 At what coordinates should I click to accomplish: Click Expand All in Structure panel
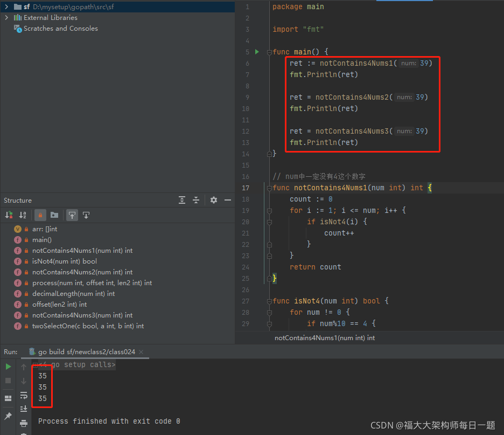coord(182,200)
